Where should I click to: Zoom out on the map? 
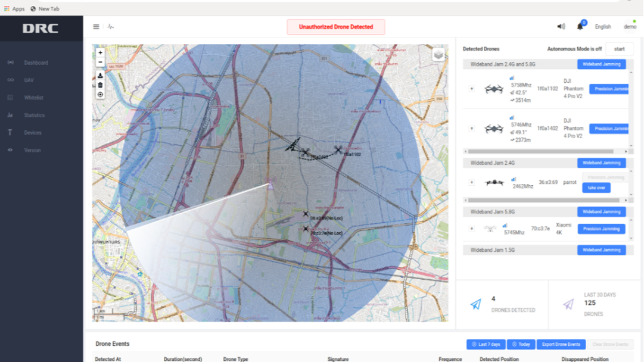pos(100,62)
